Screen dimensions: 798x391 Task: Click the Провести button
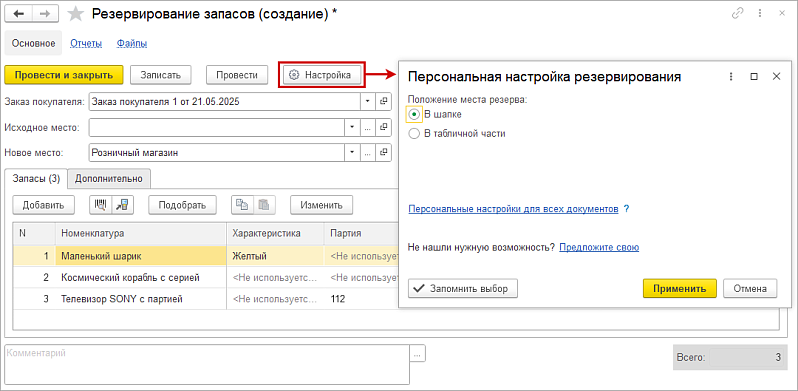[x=237, y=75]
